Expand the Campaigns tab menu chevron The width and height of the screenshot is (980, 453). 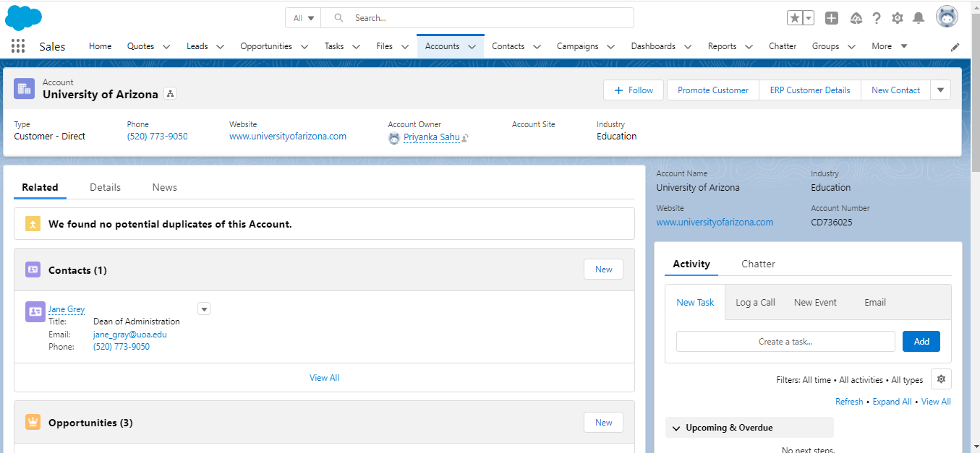(x=610, y=47)
